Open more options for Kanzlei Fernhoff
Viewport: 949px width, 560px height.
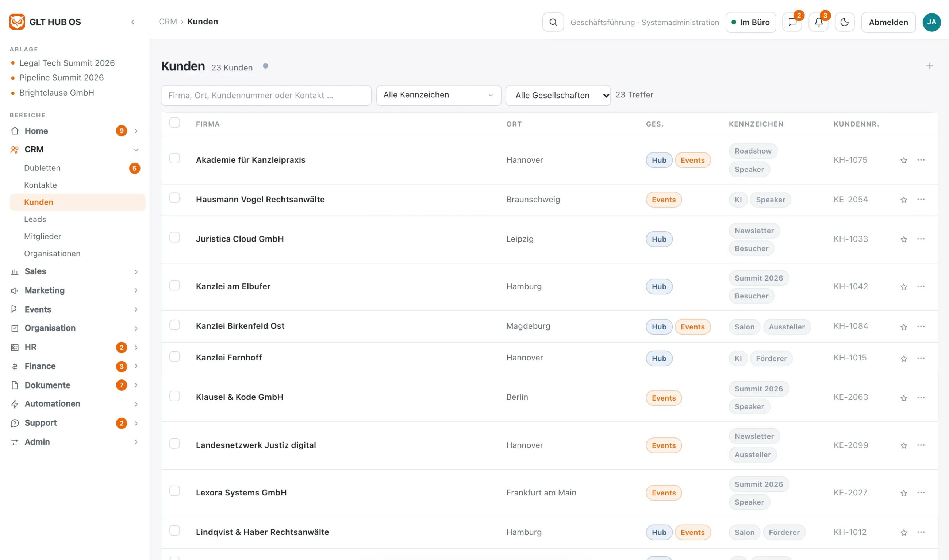click(921, 358)
